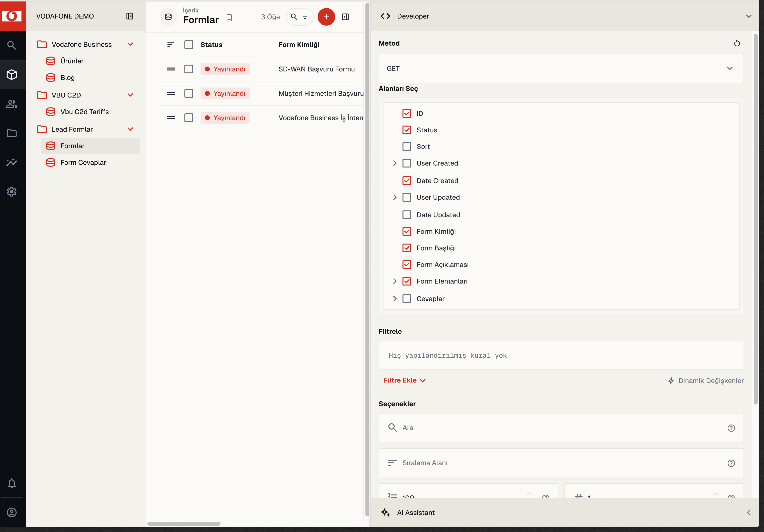764x532 pixels.
Task: Open Form Cevapları collection in navigation
Action: point(84,163)
